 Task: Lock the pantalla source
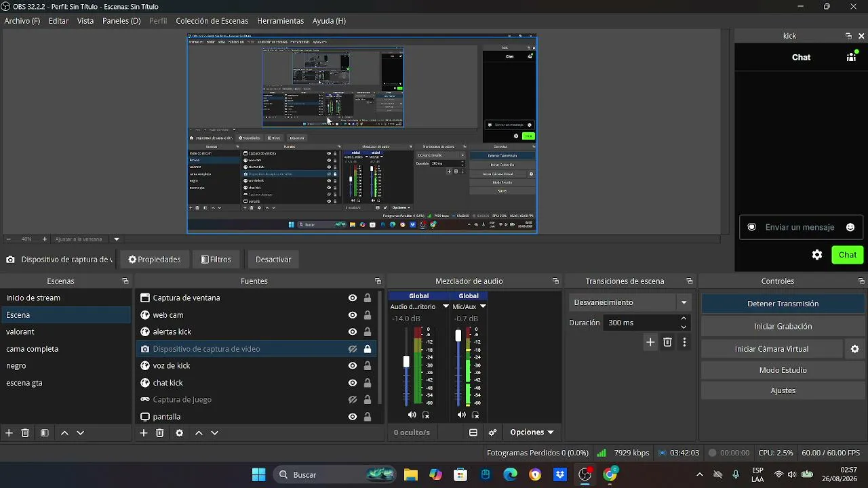pyautogui.click(x=368, y=417)
